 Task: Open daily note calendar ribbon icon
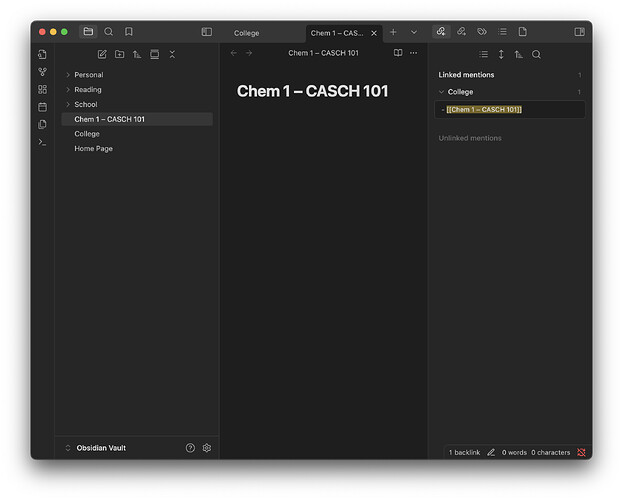point(42,107)
